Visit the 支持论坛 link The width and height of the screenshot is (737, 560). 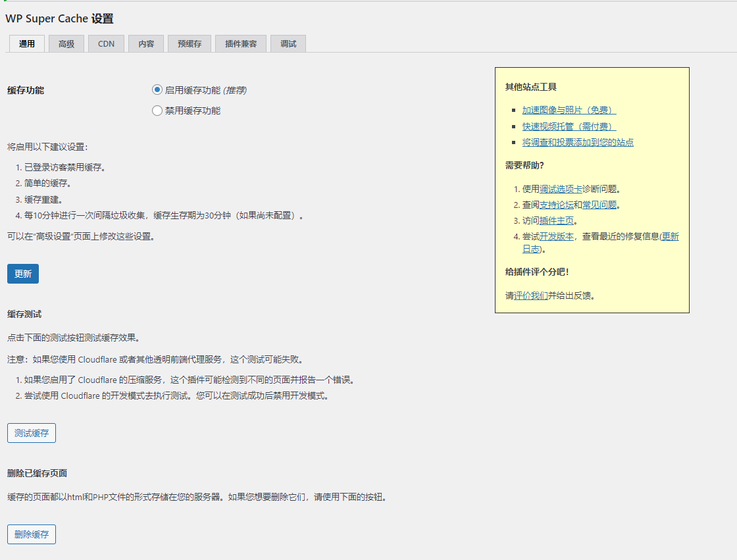pyautogui.click(x=557, y=205)
